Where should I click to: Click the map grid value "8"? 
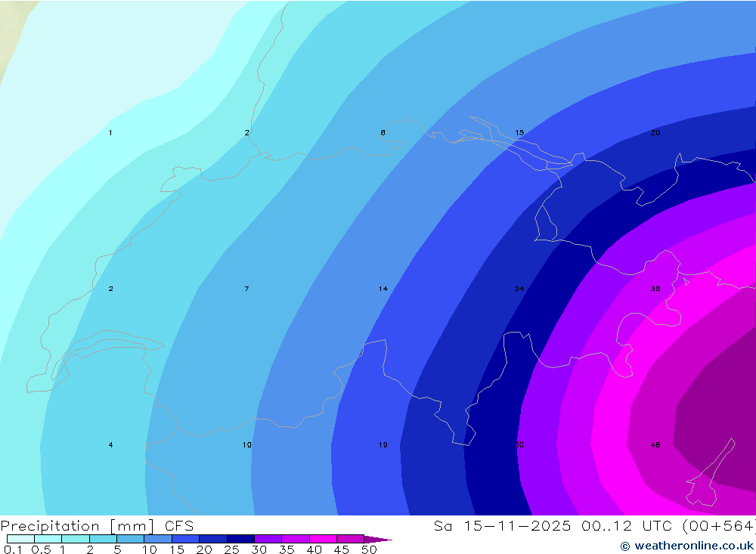point(383,132)
